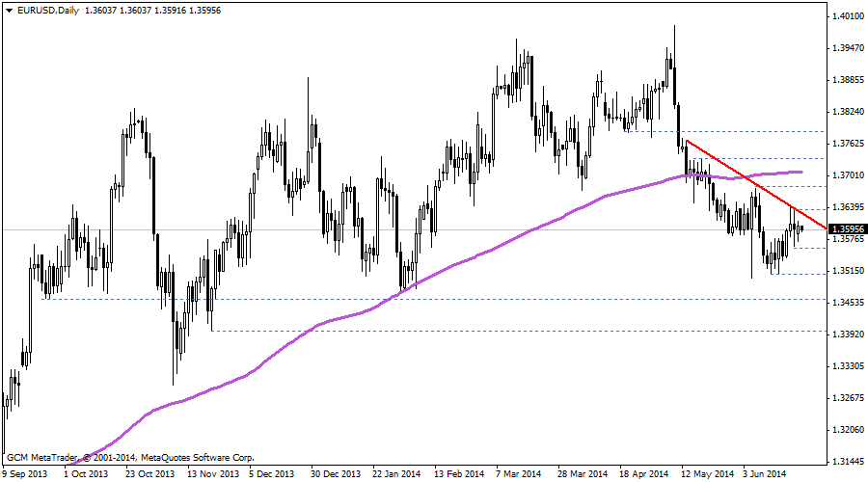Click the 1.39470 price scale label
The image size is (868, 482).
848,49
